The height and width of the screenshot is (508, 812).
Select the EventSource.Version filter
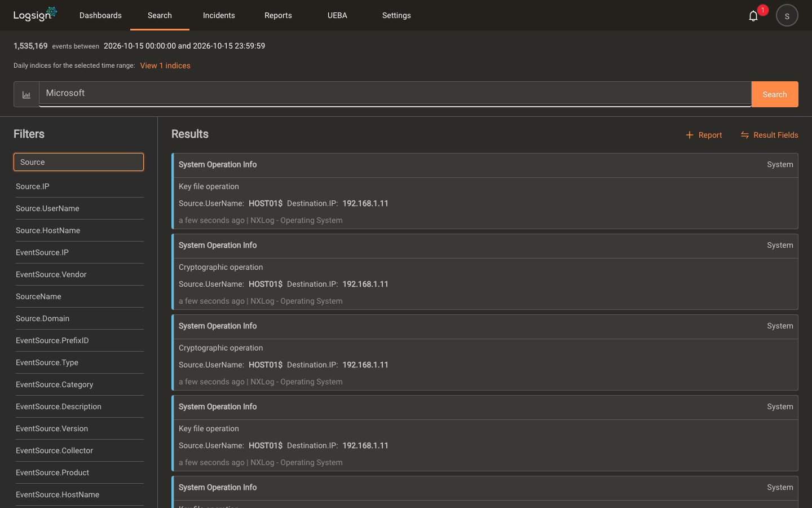(80, 428)
